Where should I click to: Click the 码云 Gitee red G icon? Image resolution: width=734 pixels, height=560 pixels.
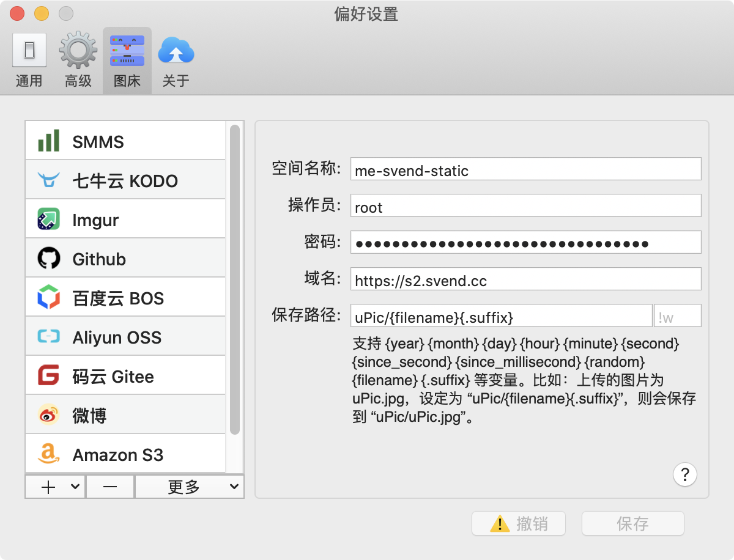tap(49, 376)
